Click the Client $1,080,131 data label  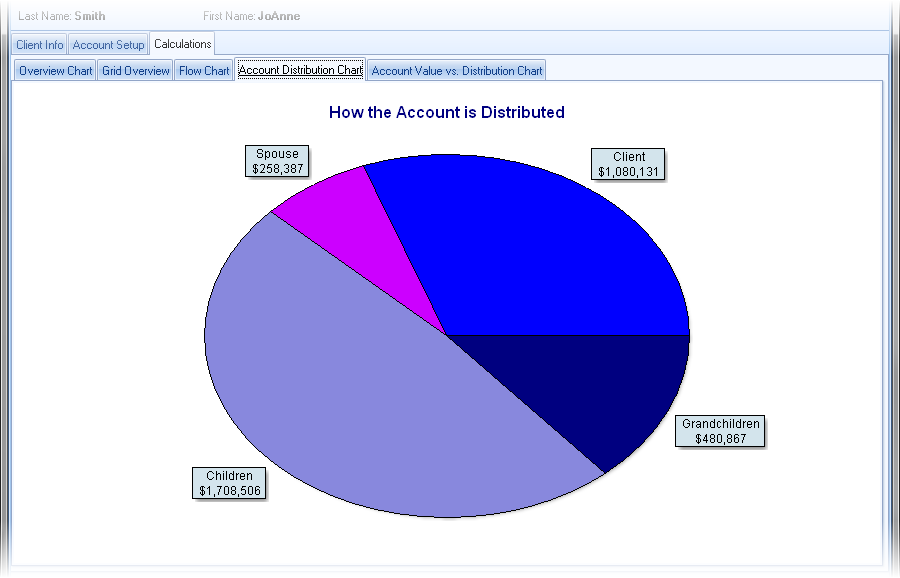tap(629, 164)
